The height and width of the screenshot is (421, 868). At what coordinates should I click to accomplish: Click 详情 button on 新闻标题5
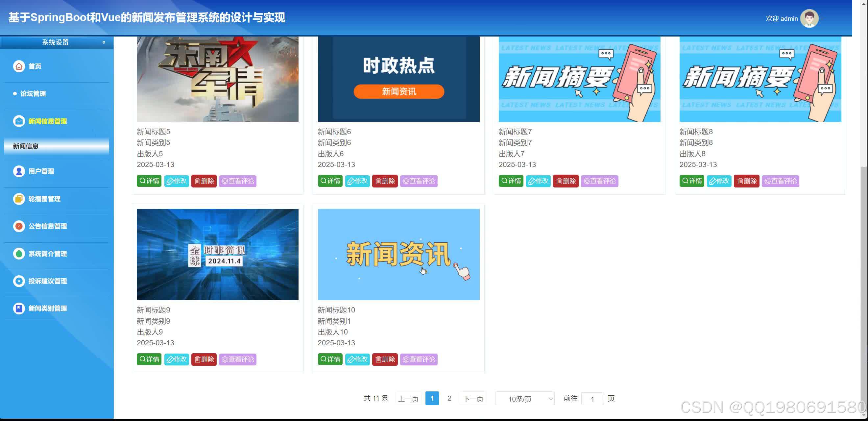(149, 181)
